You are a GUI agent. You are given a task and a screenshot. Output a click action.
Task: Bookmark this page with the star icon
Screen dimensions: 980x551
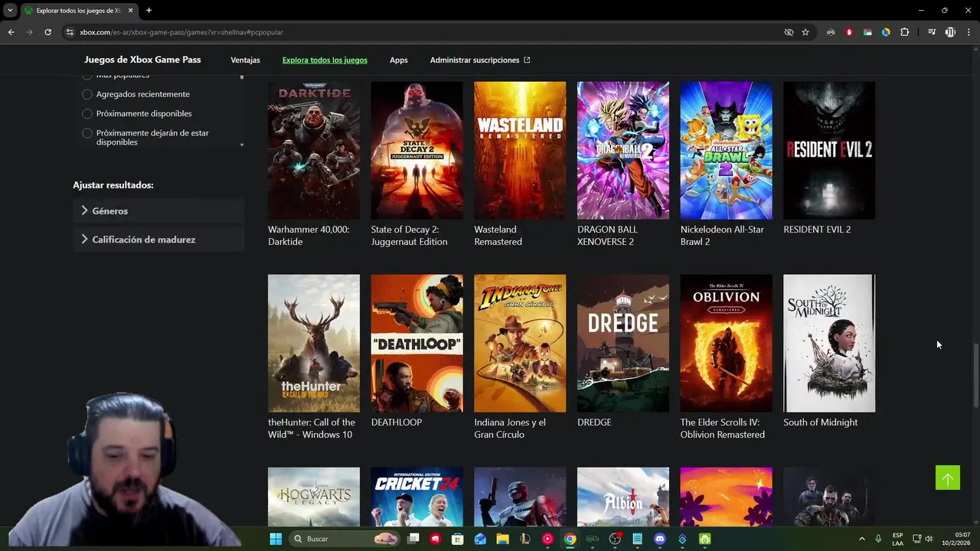805,32
